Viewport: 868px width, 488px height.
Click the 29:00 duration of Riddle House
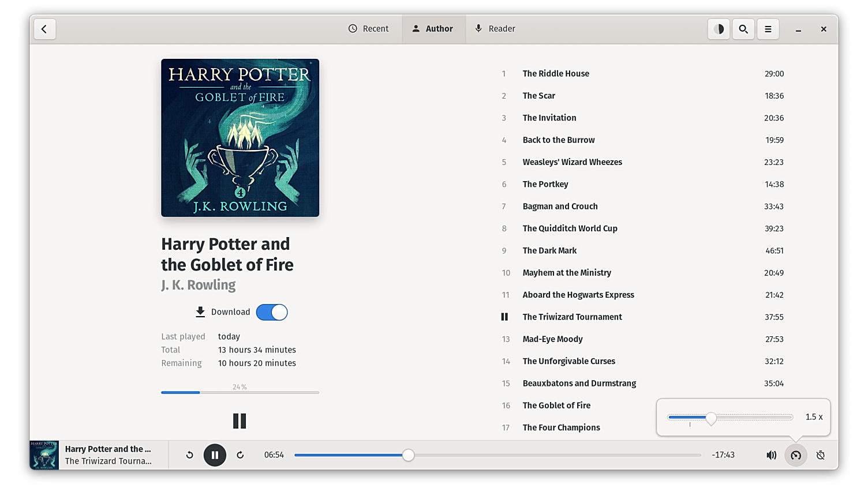[x=775, y=74]
